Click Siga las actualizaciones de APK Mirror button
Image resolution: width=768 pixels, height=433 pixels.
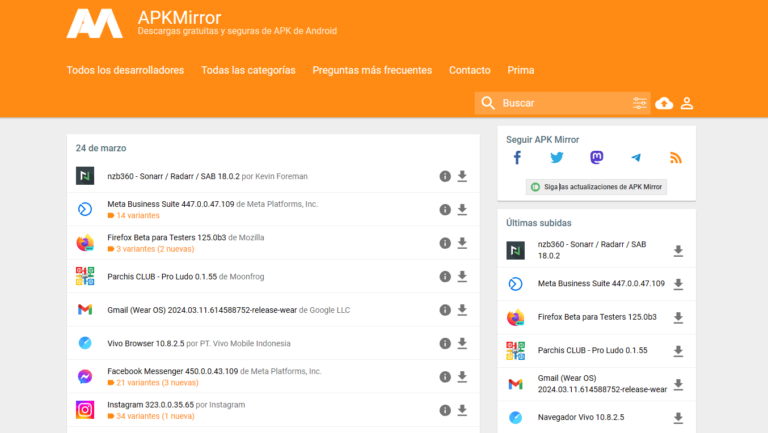[x=596, y=187]
